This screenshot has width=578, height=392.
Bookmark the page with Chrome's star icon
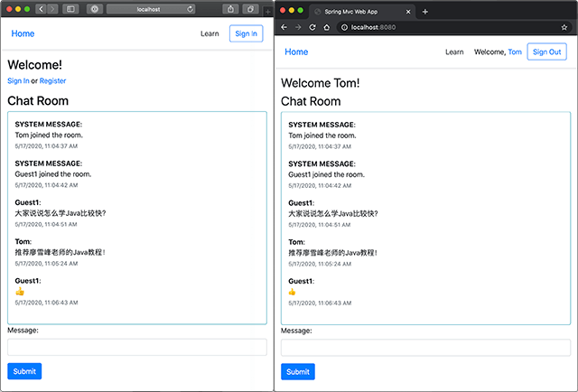coord(564,27)
